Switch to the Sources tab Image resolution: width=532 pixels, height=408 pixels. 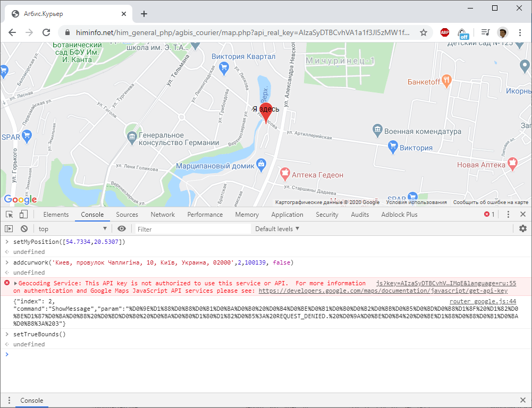point(127,214)
